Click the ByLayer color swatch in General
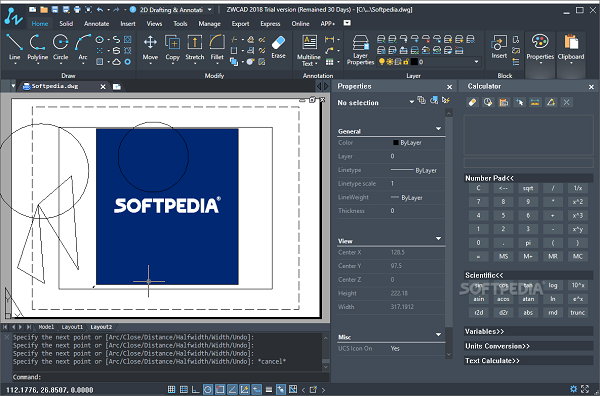This screenshot has width=600, height=396. (x=396, y=142)
